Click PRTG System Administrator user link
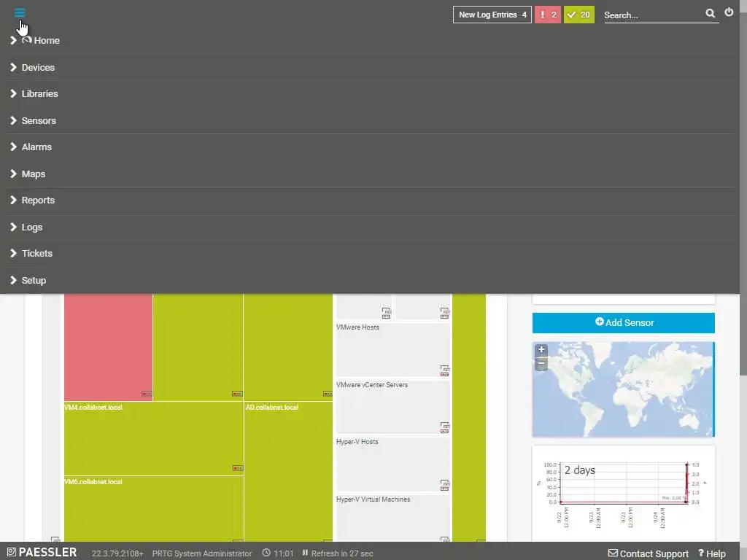747x560 pixels. [202, 553]
